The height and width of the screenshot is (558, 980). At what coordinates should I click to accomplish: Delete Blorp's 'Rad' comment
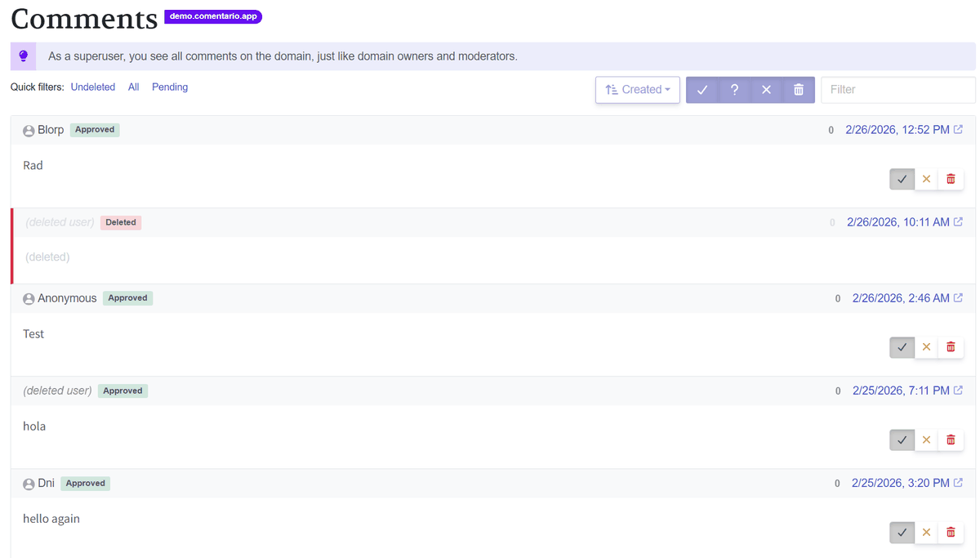951,179
